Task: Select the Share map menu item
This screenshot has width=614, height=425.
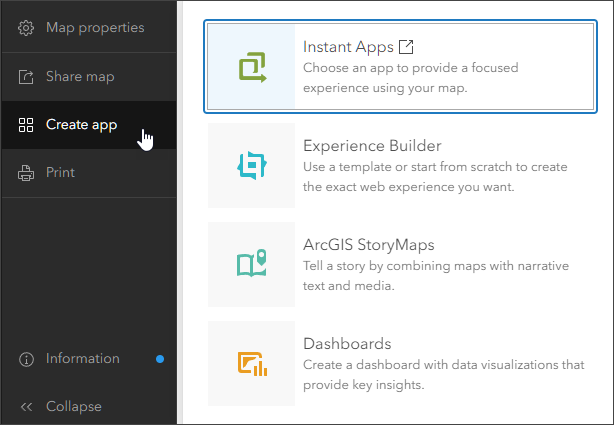Action: (80, 77)
